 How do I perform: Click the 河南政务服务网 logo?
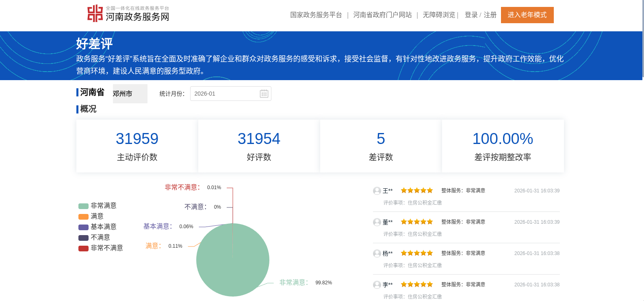point(128,13)
